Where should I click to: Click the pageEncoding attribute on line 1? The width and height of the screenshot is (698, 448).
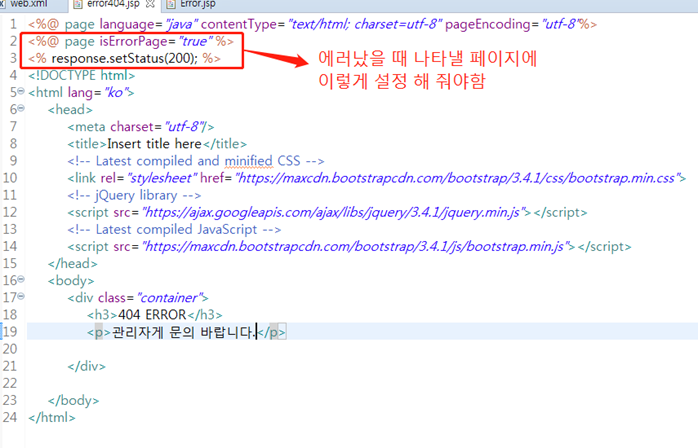[x=486, y=24]
